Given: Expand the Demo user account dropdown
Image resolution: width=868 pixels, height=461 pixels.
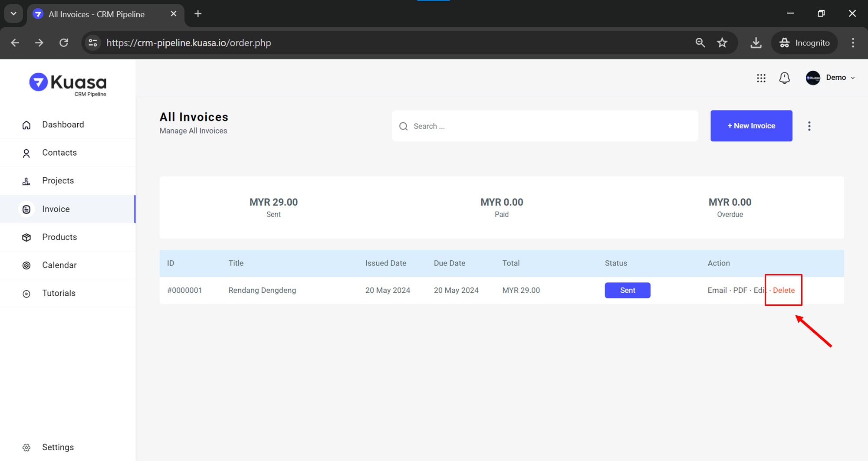Looking at the screenshot, I should [831, 78].
